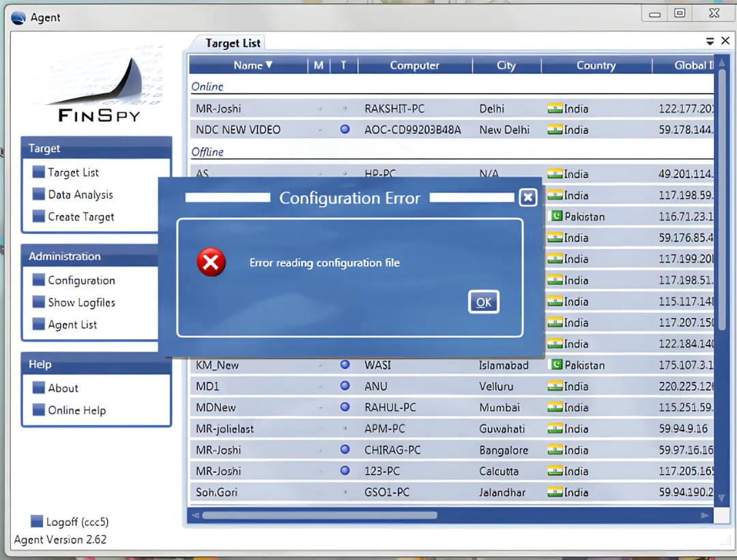Click the vertical scrollbar thumb

coord(721,200)
